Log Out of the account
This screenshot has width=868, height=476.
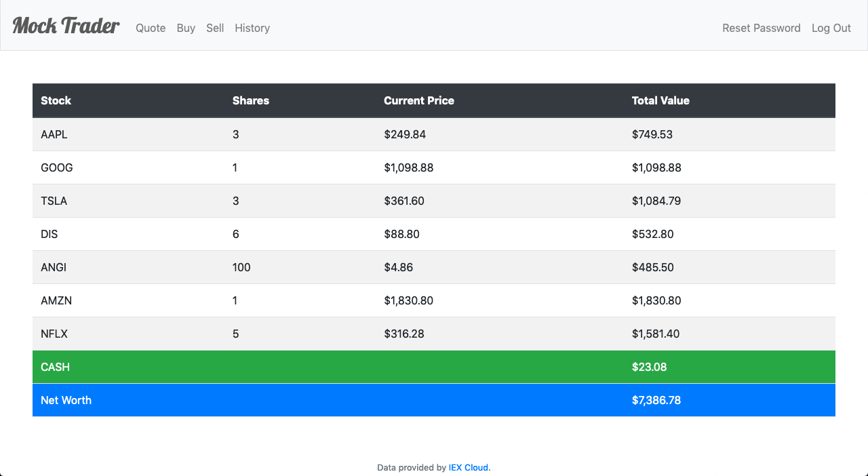(831, 28)
